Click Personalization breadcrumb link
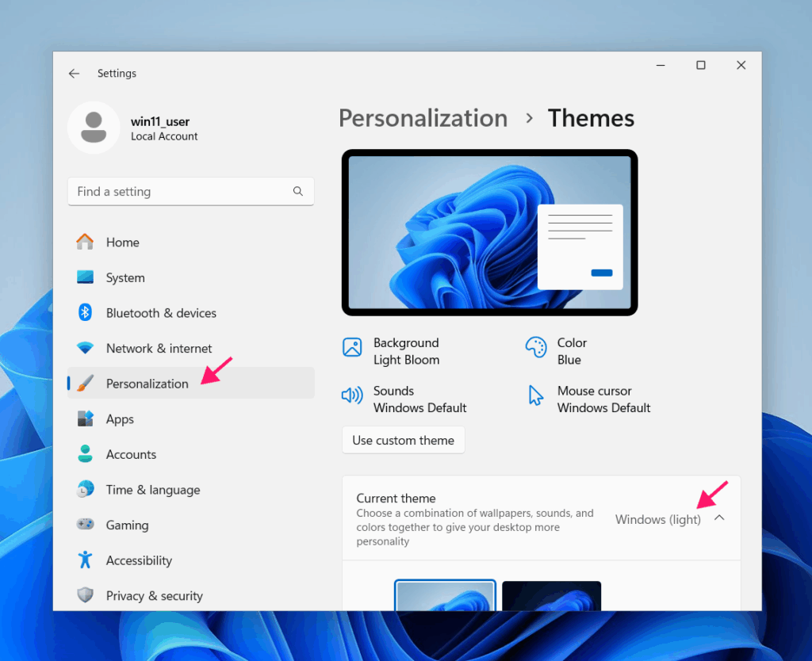812x661 pixels. [x=423, y=118]
